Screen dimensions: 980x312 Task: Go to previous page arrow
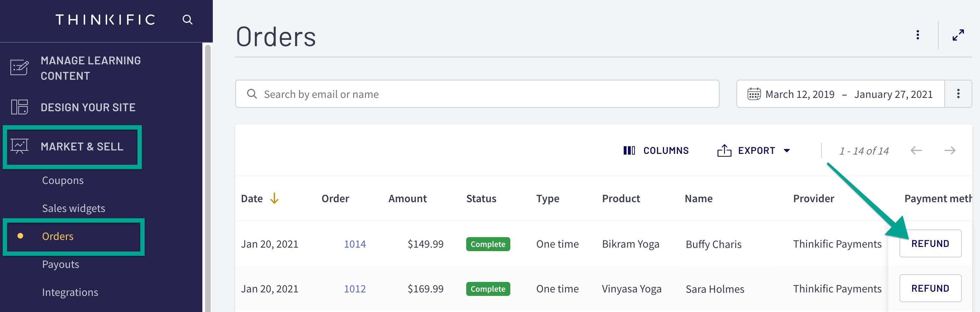916,150
